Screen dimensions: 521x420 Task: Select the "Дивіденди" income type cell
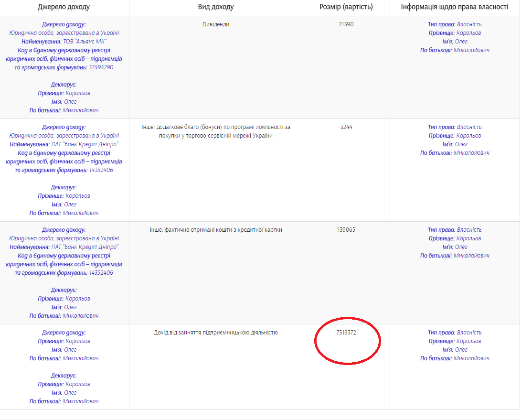tap(216, 24)
